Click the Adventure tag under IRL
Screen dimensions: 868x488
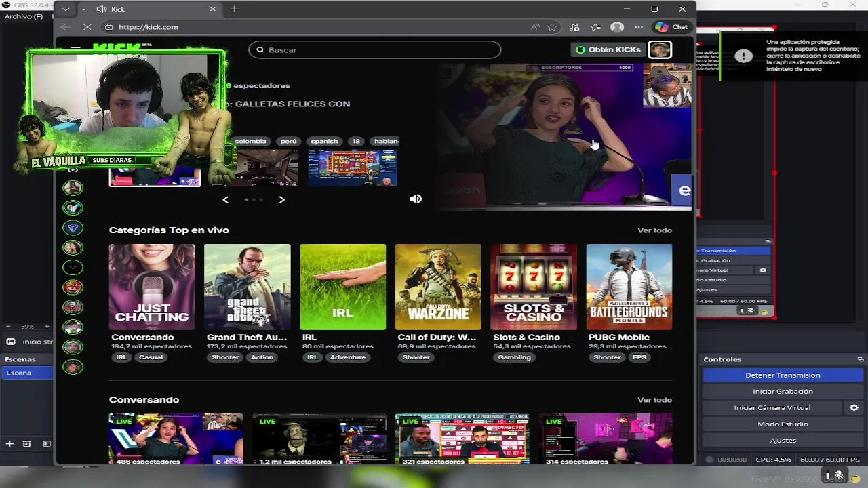[348, 357]
